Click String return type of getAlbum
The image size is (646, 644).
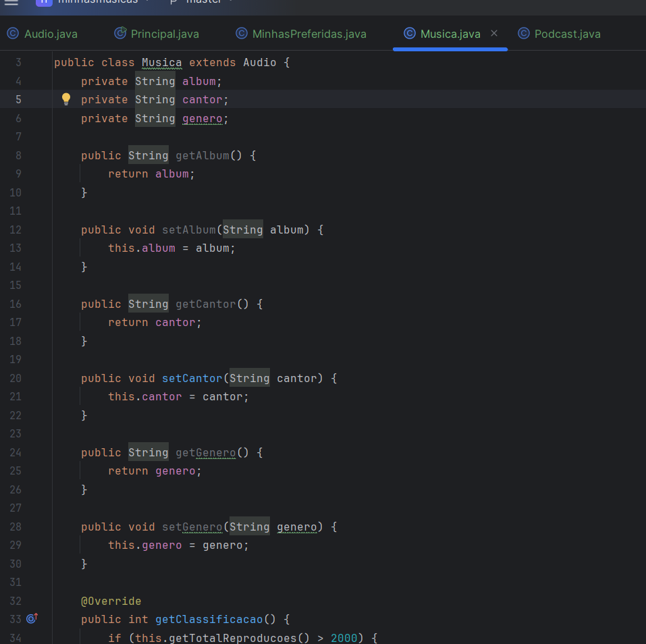pos(149,156)
